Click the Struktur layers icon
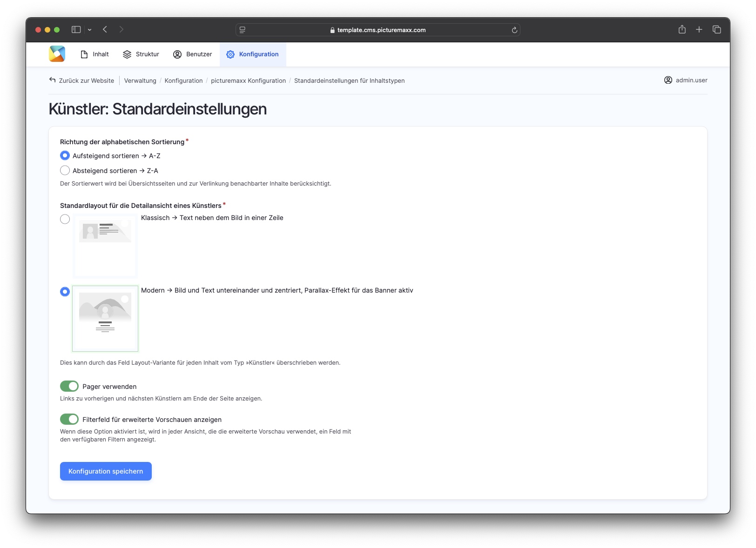 click(127, 54)
